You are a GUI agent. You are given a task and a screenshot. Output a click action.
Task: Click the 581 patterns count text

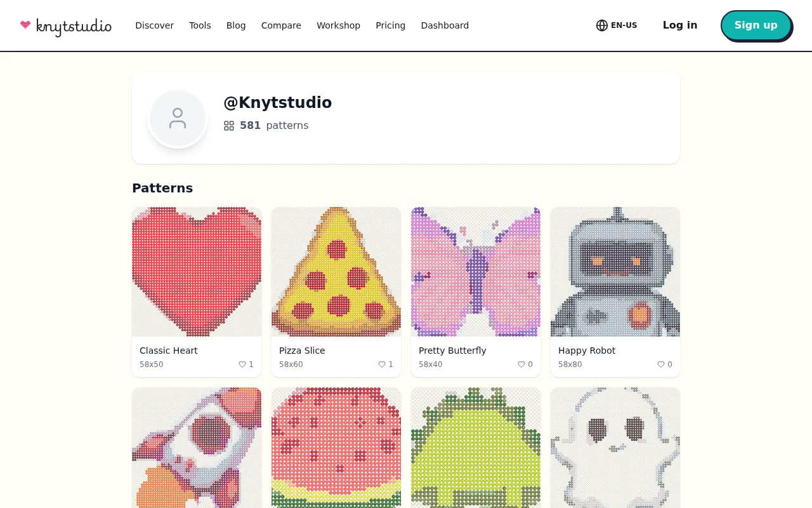point(274,126)
